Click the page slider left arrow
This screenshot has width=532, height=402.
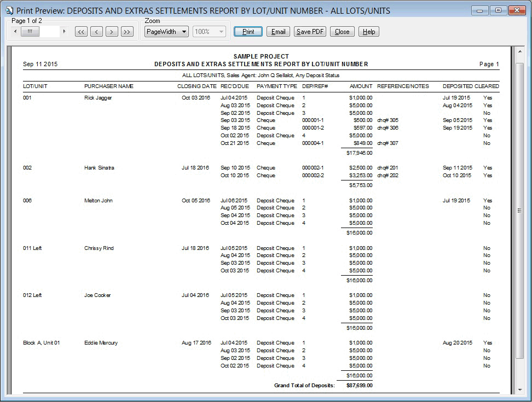pos(15,32)
